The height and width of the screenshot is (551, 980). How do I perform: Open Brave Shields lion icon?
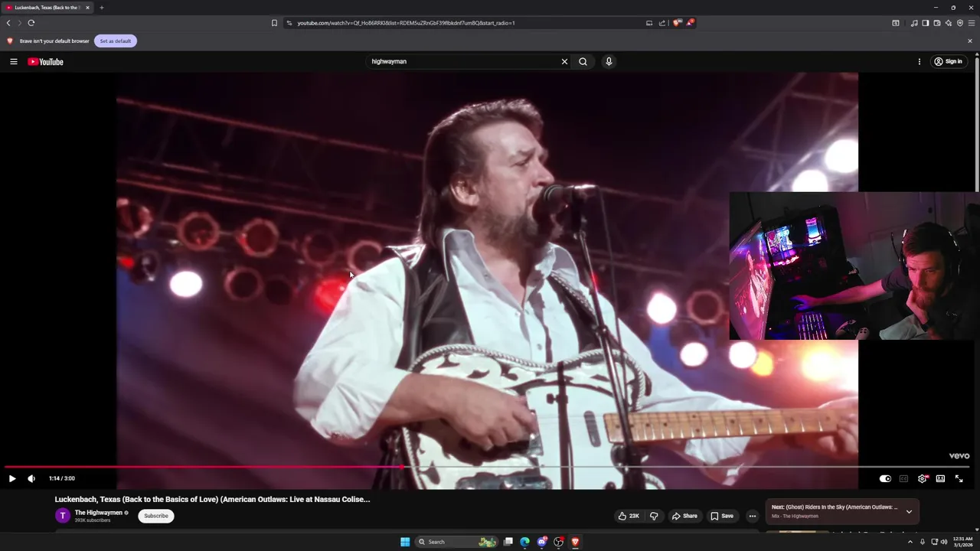click(x=677, y=23)
